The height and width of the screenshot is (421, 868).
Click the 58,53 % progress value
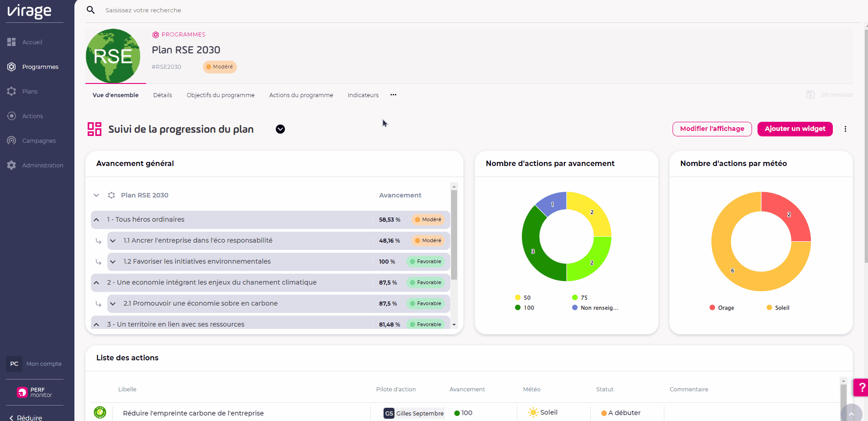click(389, 220)
